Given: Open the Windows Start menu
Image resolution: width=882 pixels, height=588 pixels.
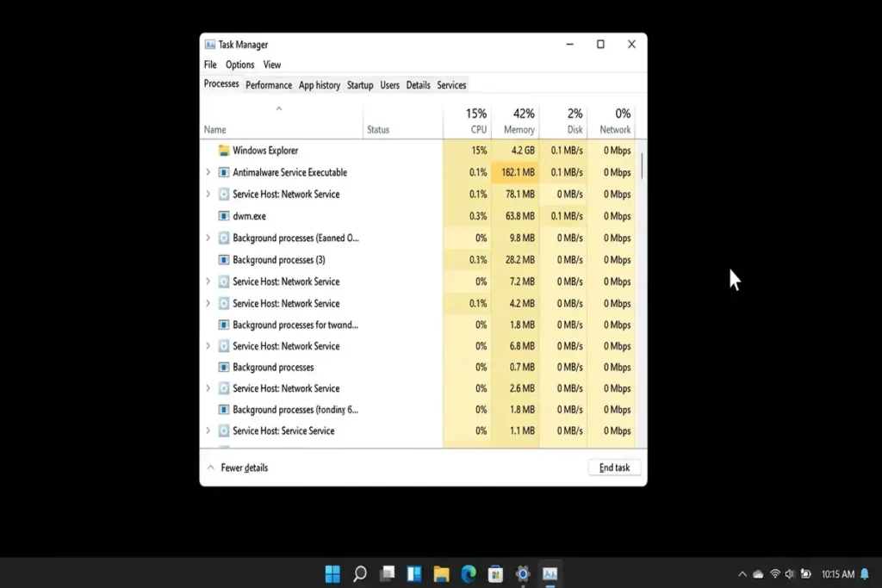Looking at the screenshot, I should tap(332, 573).
